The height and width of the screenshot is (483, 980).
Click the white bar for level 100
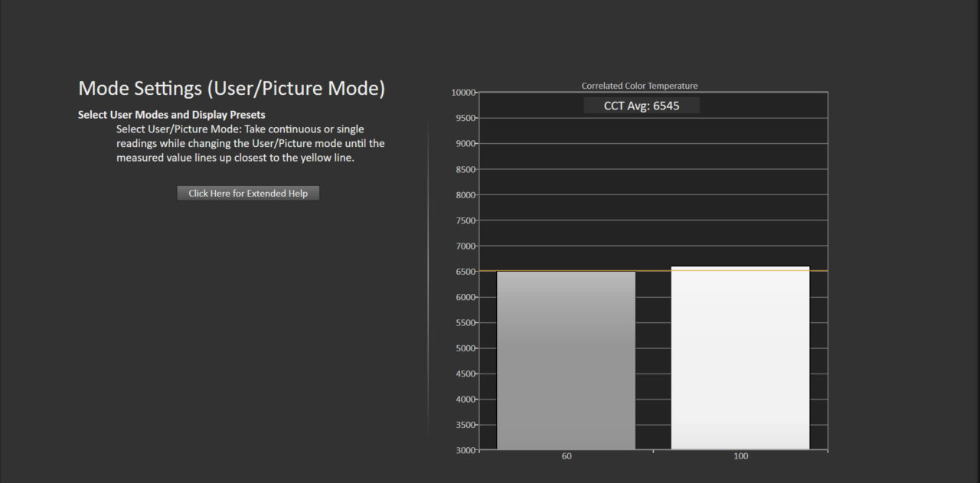[x=740, y=358]
